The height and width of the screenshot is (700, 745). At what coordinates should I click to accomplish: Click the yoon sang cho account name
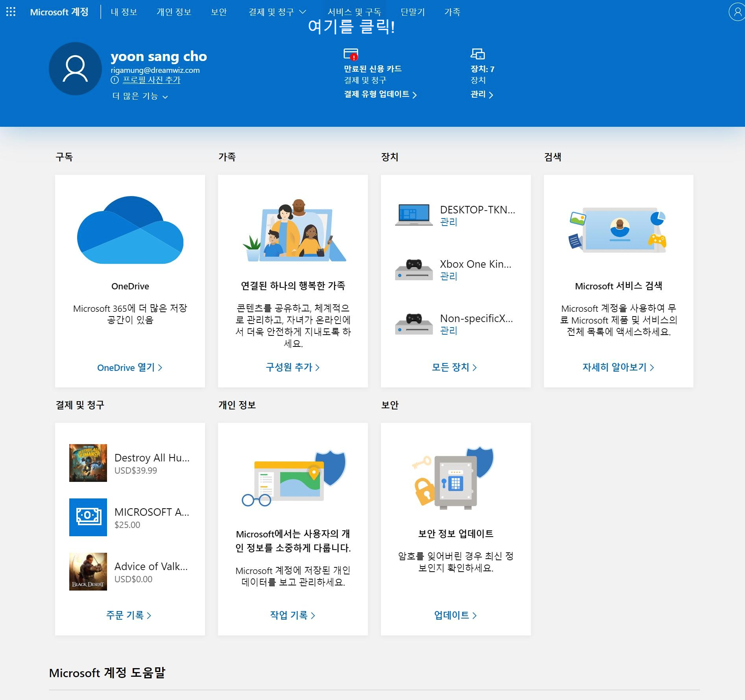click(159, 56)
